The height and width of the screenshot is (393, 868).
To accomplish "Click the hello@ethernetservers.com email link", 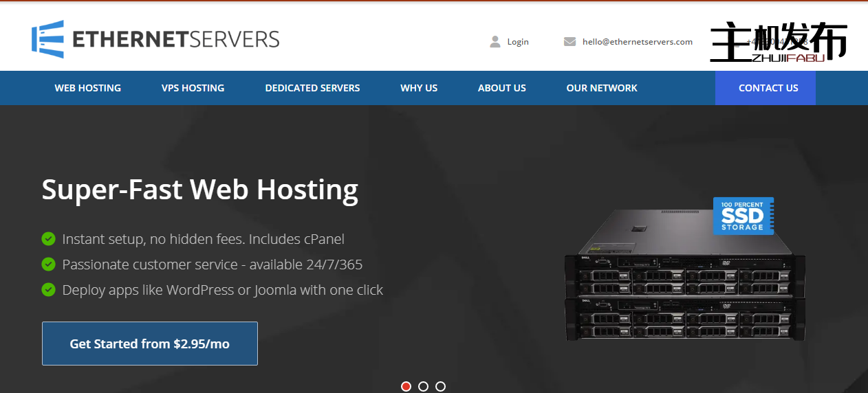I will (x=638, y=42).
